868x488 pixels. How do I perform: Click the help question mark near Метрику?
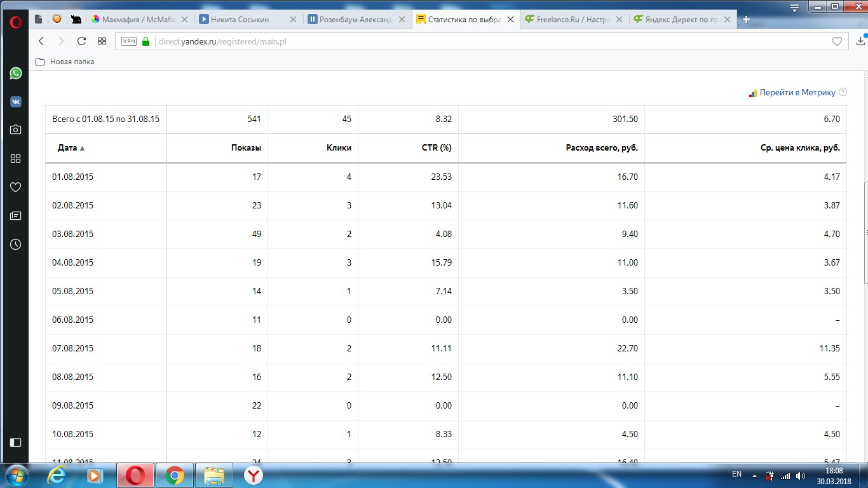point(843,92)
